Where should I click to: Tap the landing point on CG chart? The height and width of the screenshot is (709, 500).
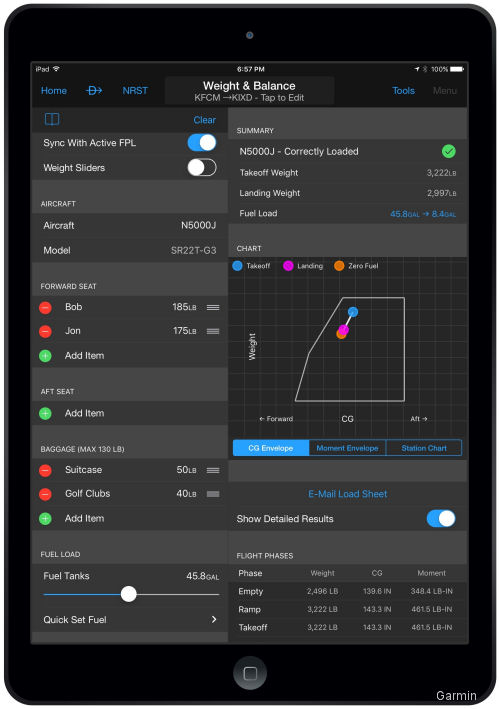pos(344,329)
